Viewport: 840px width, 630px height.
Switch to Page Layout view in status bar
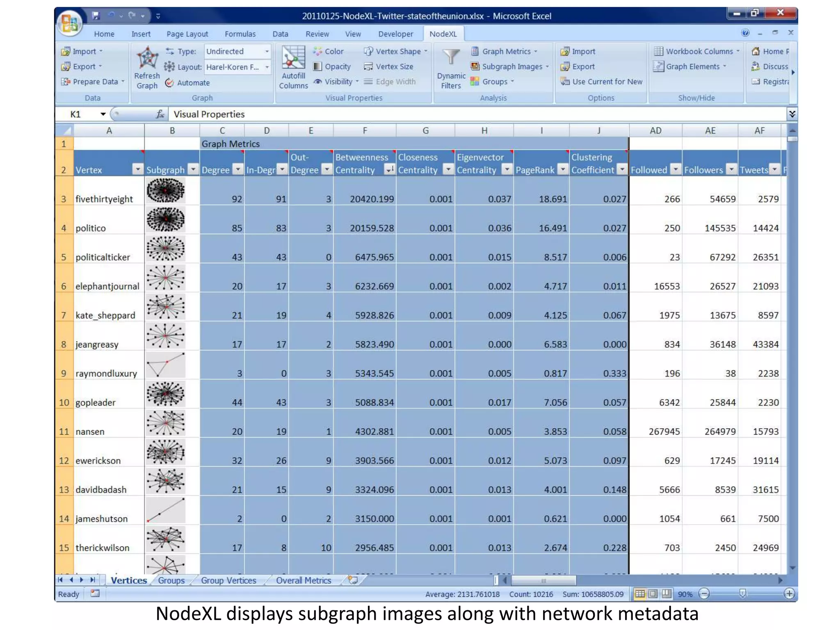coord(653,593)
